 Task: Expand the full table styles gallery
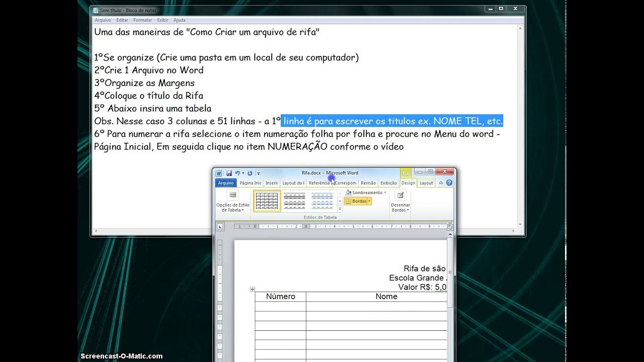coord(340,209)
